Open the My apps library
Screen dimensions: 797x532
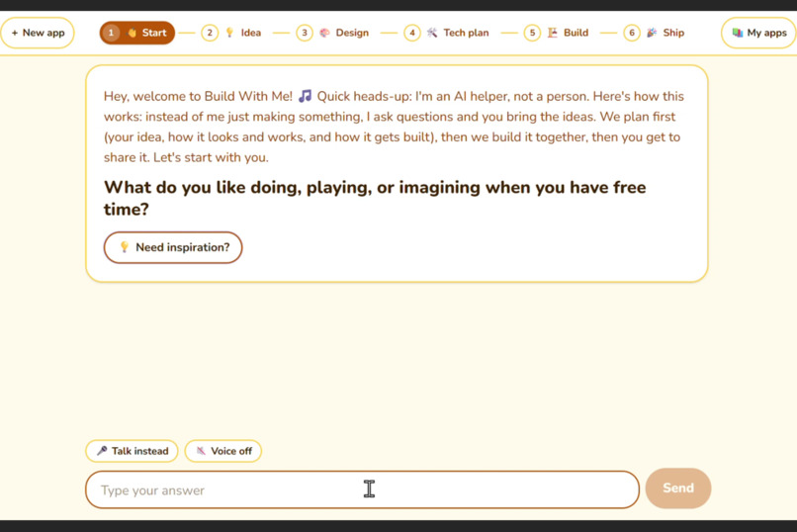[x=758, y=33]
